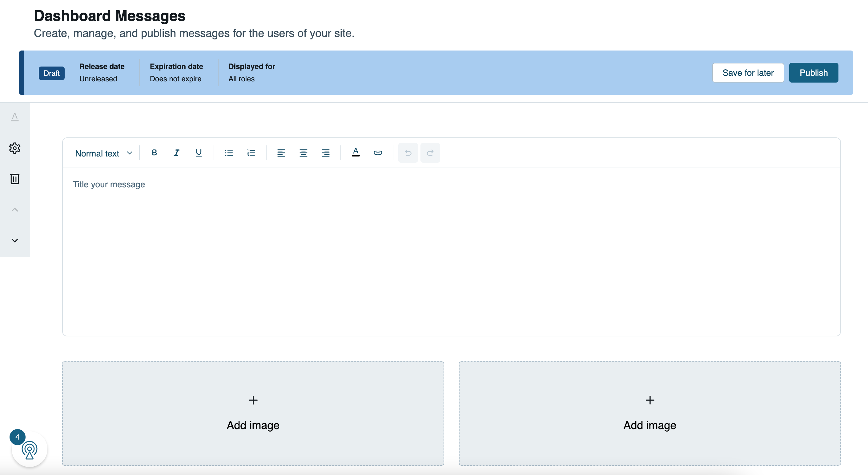Toggle the Draft status label

tap(51, 73)
